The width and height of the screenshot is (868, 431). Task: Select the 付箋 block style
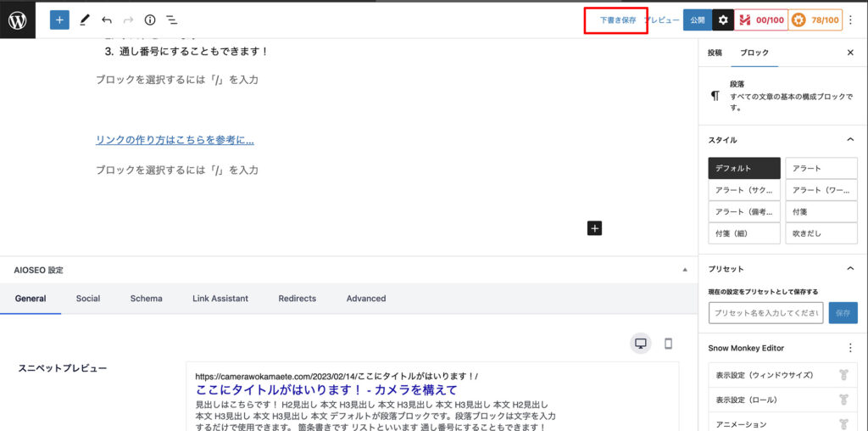coord(821,211)
